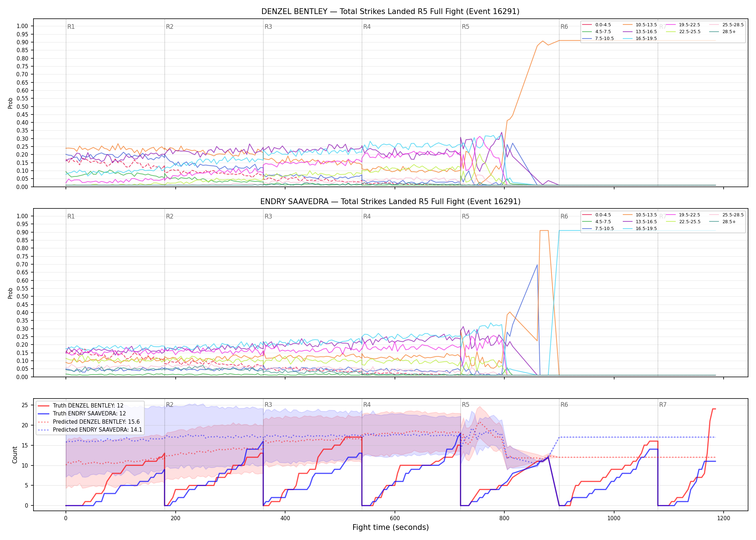Click the R6 round marker in Saavedra chart

pos(564,216)
